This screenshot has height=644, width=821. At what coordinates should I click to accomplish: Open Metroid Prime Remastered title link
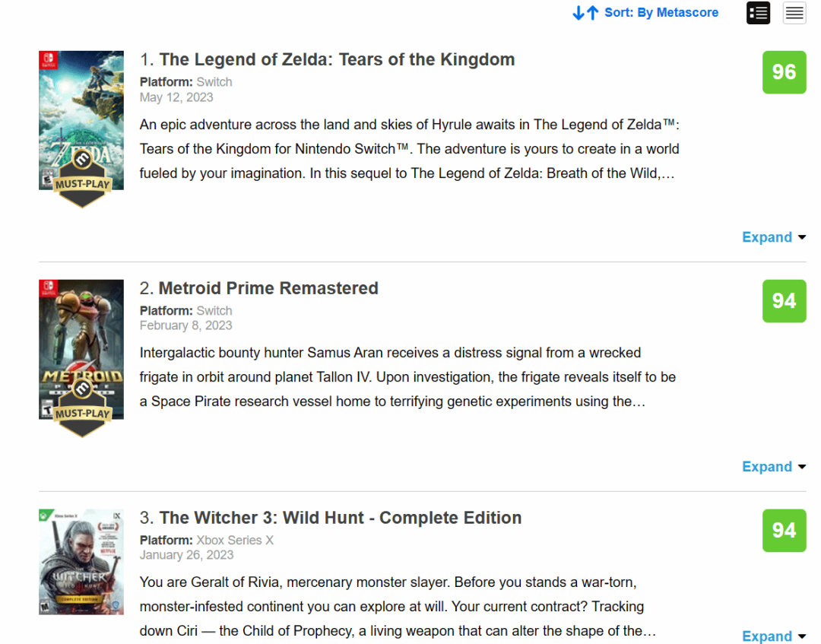[268, 288]
